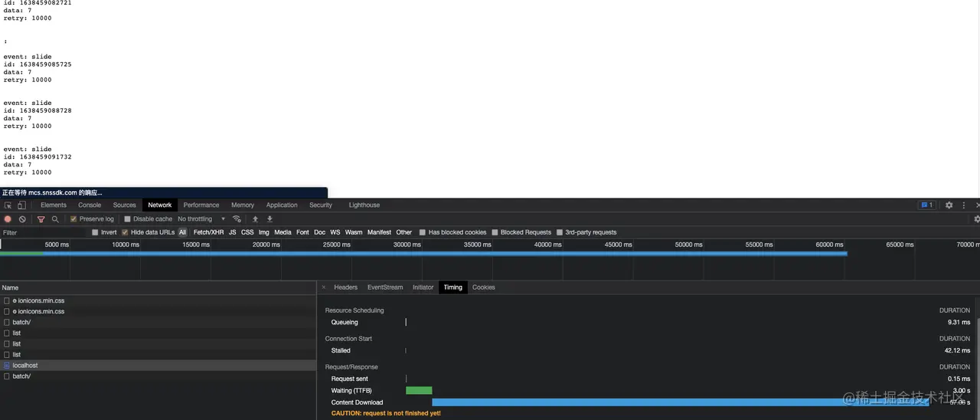Show the request Cookies tab

tap(484, 287)
